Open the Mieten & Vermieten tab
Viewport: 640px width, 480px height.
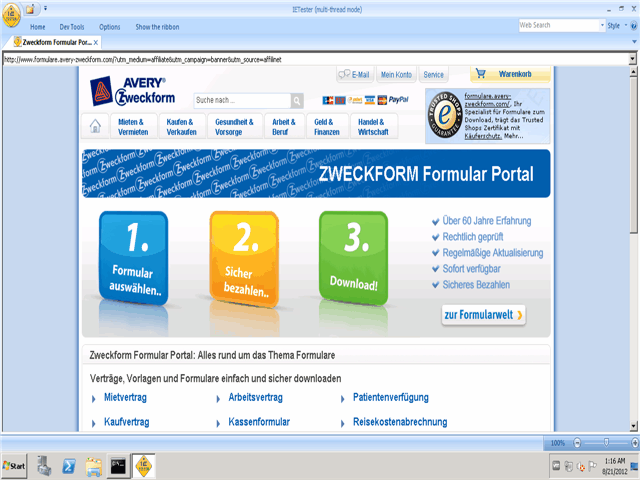pyautogui.click(x=133, y=127)
